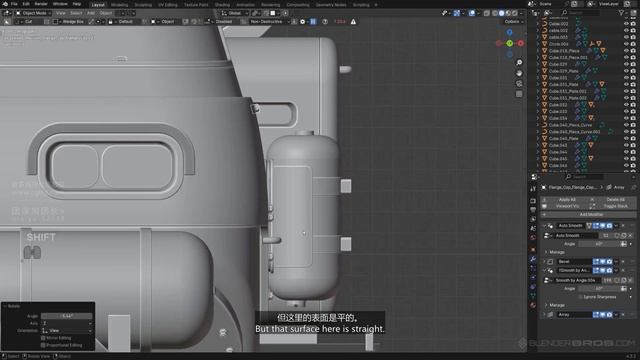The height and width of the screenshot is (360, 640).
Task: Click the pan view hand icon
Action: tap(519, 73)
